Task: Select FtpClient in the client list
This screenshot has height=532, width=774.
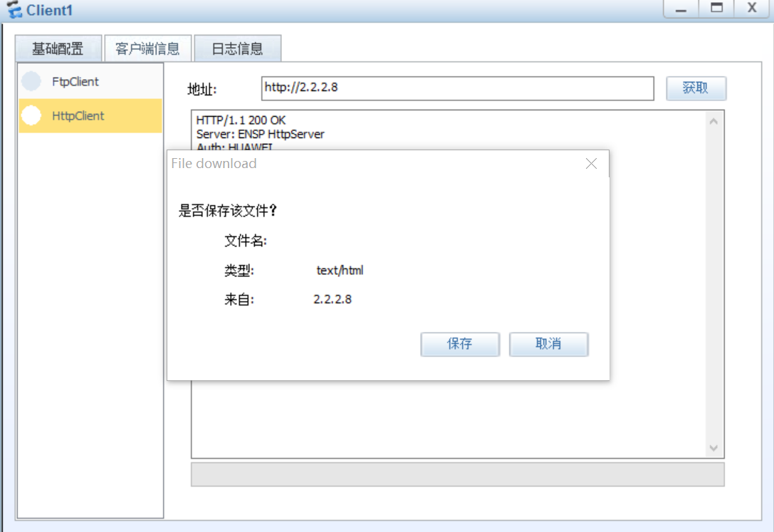Action: pos(90,81)
